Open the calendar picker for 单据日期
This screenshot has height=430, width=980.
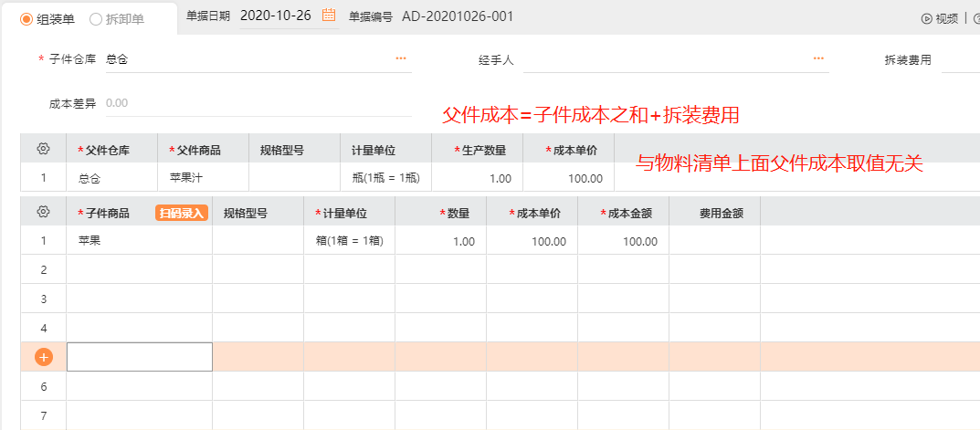point(329,16)
